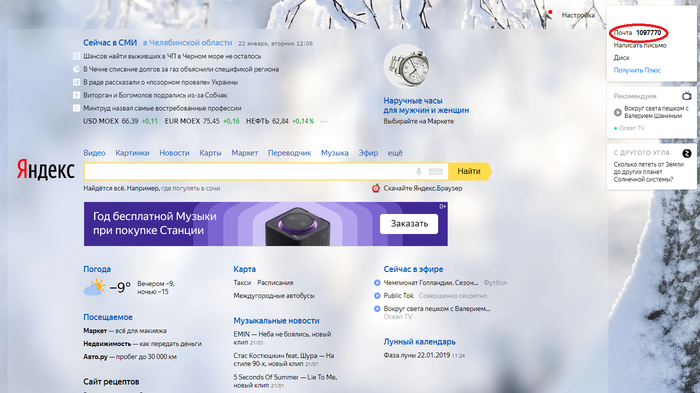Open Авто.ру — пробег до 30 000 км
The height and width of the screenshot is (393, 700).
click(130, 357)
